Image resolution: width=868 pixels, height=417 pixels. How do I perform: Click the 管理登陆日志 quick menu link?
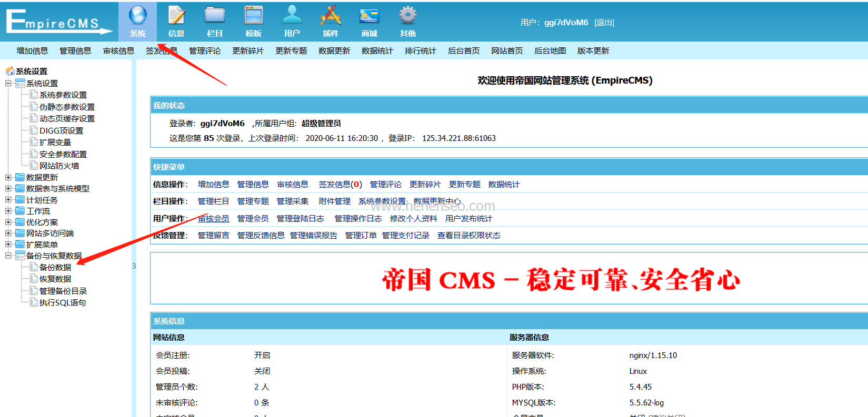[x=301, y=219]
